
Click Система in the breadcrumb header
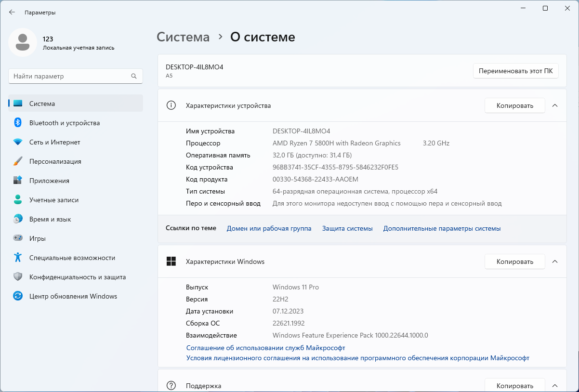point(183,37)
